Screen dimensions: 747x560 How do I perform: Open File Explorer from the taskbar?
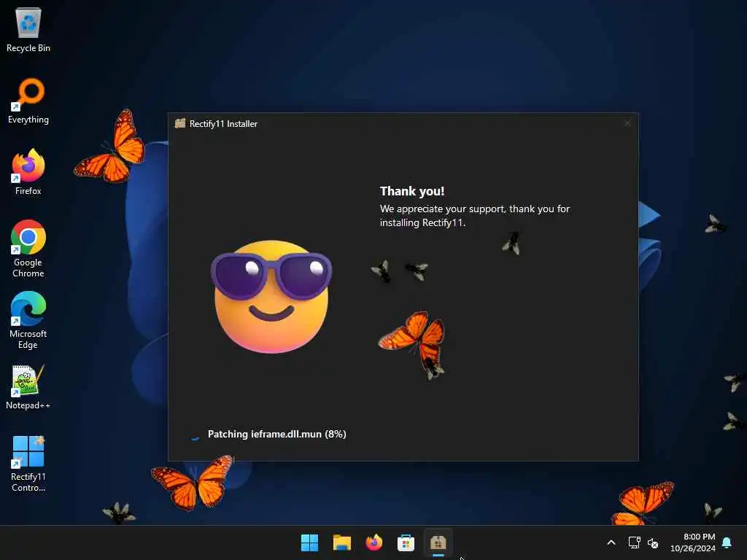(342, 542)
